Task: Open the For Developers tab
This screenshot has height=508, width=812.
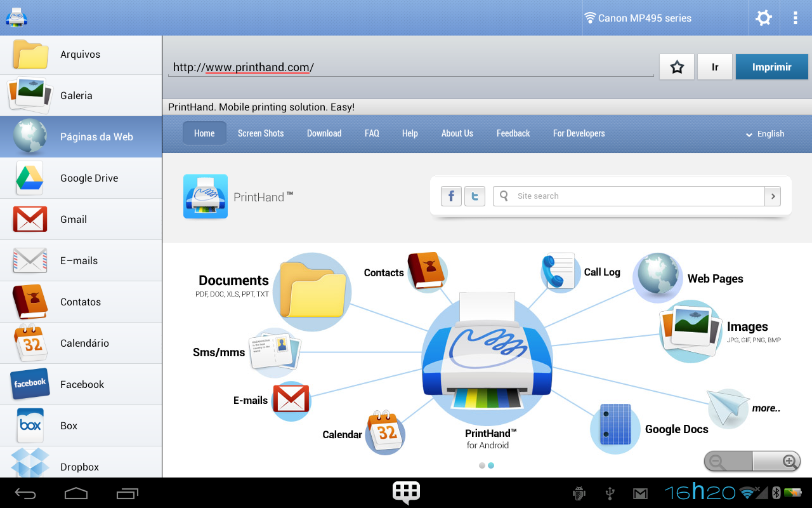Action: (x=579, y=133)
